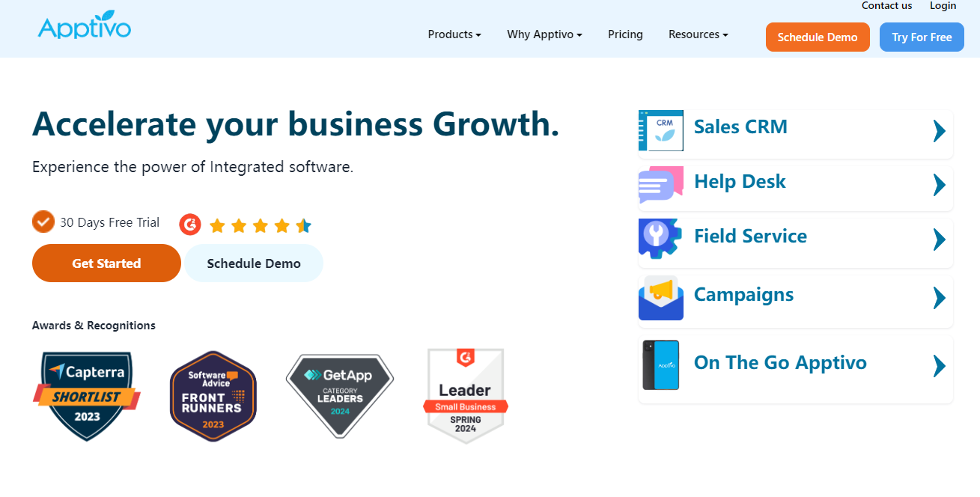
Task: Click the Capterra Shortlist 2023 badge
Action: point(87,395)
